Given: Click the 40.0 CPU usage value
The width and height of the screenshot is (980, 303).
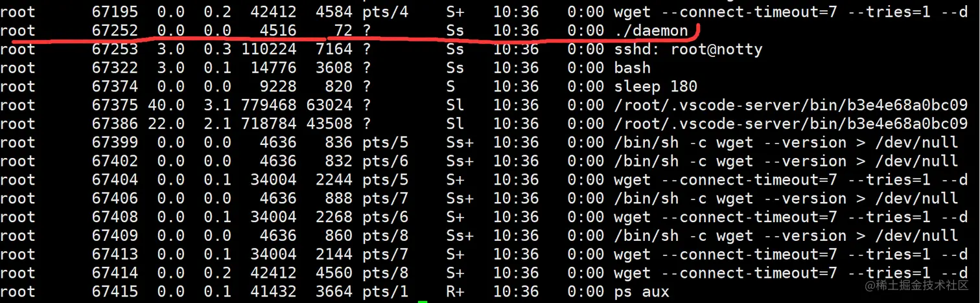Looking at the screenshot, I should 166,106.
